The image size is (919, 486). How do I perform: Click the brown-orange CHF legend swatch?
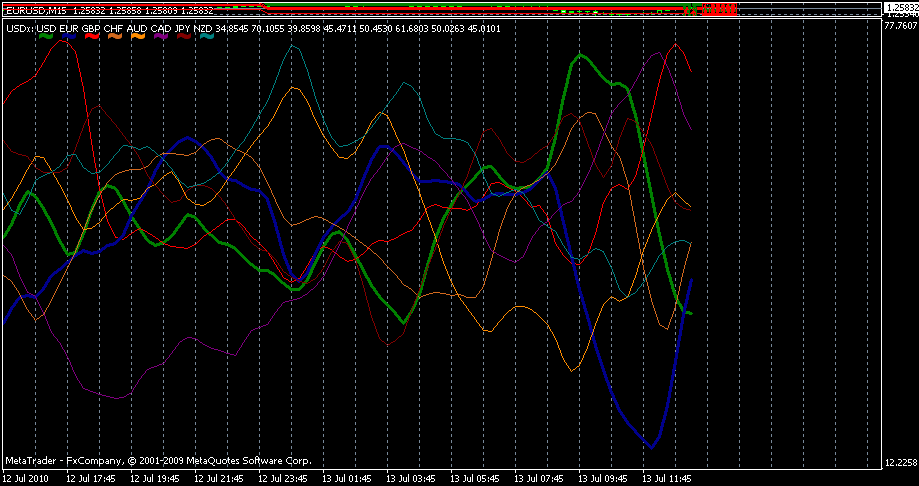(115, 36)
